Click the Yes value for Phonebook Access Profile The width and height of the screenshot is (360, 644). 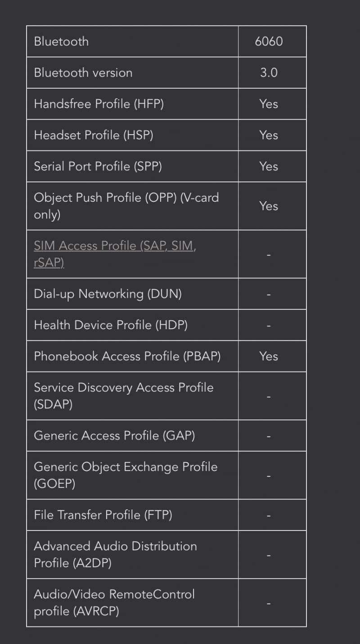[x=269, y=356]
